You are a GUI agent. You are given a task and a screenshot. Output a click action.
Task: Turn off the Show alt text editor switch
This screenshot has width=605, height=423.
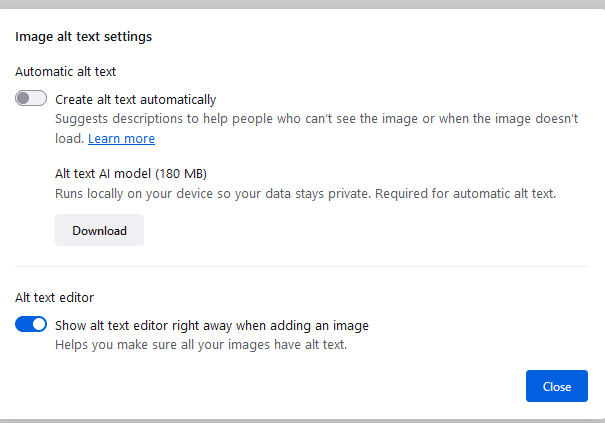coord(31,324)
